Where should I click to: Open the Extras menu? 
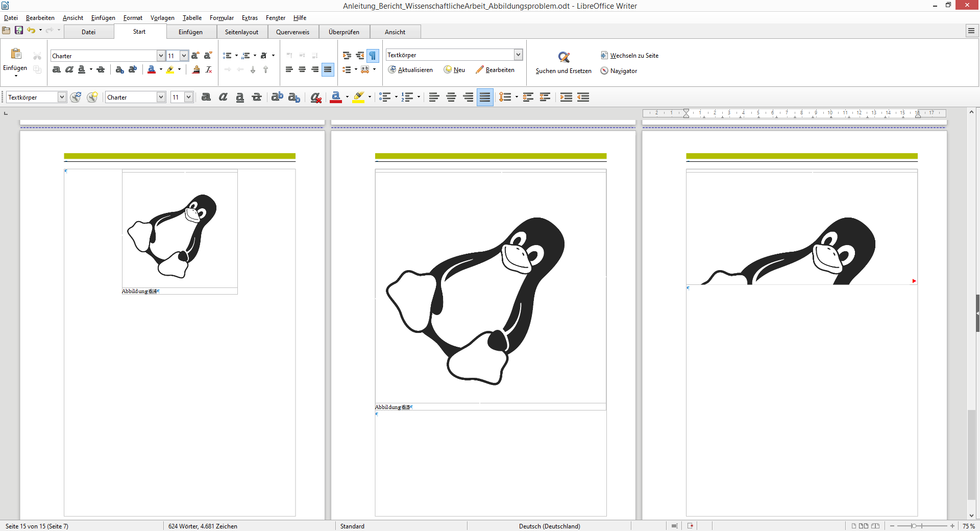(250, 18)
